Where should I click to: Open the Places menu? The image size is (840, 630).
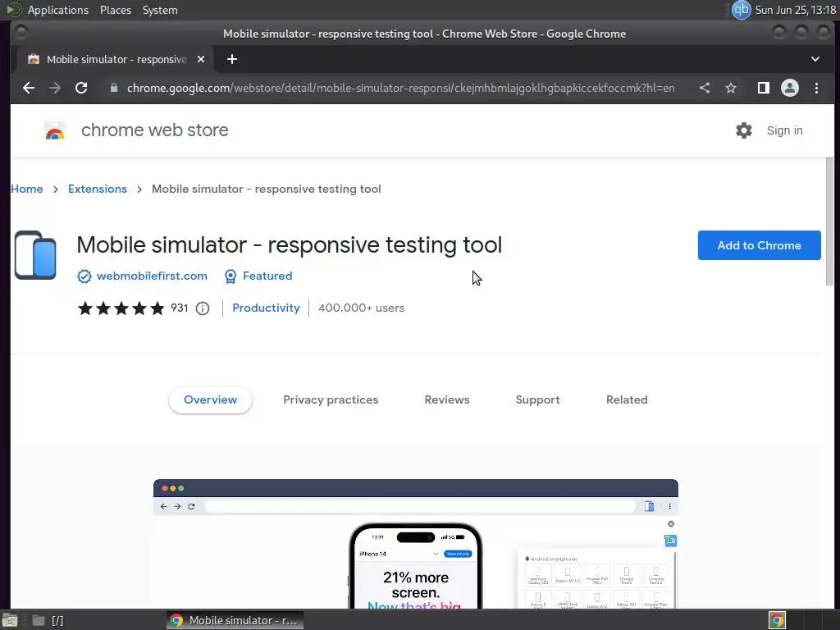coord(115,10)
